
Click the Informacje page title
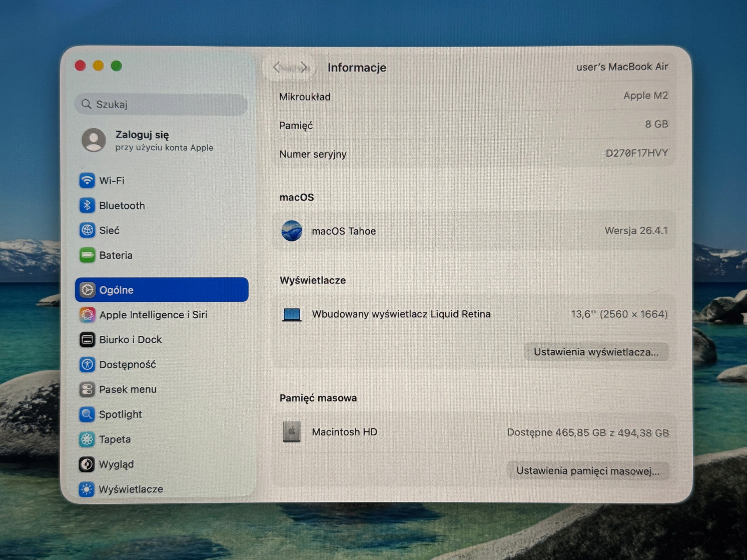click(357, 67)
